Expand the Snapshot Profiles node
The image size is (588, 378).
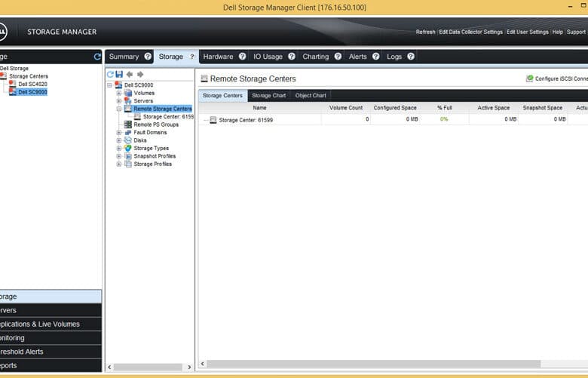119,156
